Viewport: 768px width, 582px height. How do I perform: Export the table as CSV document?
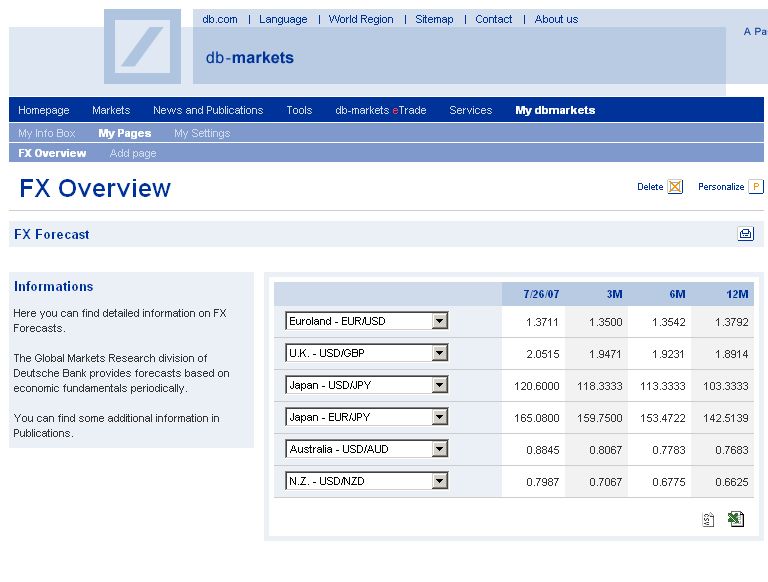coord(708,519)
